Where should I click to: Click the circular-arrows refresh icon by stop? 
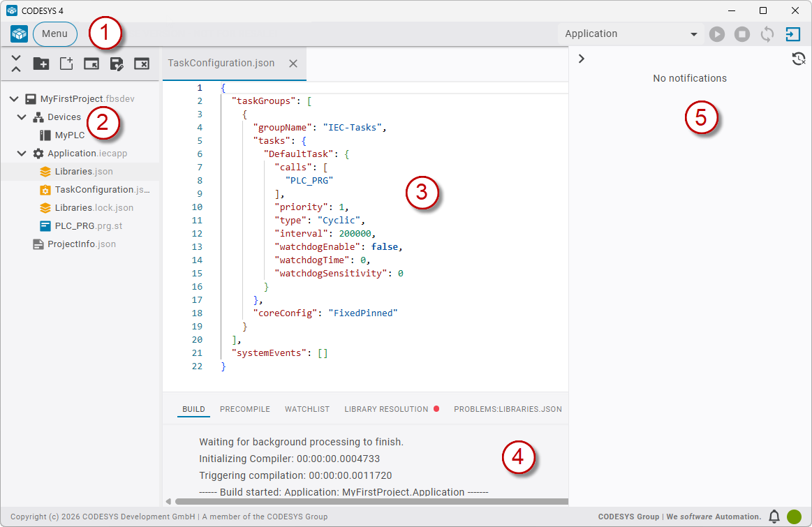(767, 34)
